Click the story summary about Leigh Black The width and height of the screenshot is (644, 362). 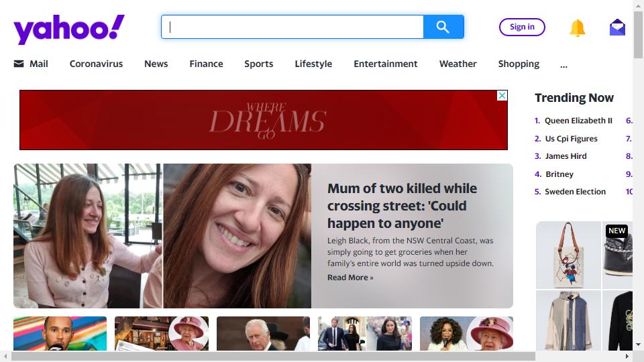[411, 252]
